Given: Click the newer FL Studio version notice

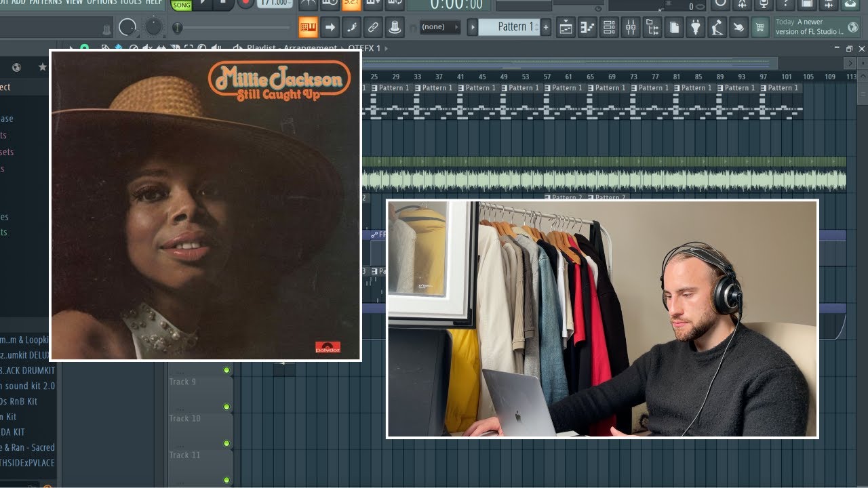Looking at the screenshot, I should (x=818, y=27).
